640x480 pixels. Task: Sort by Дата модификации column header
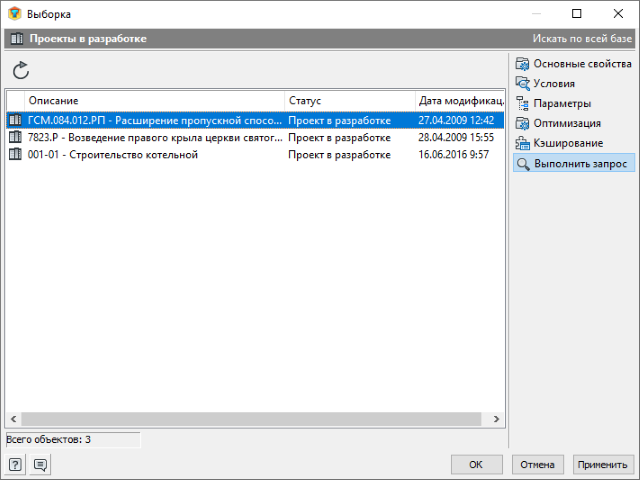click(x=460, y=101)
